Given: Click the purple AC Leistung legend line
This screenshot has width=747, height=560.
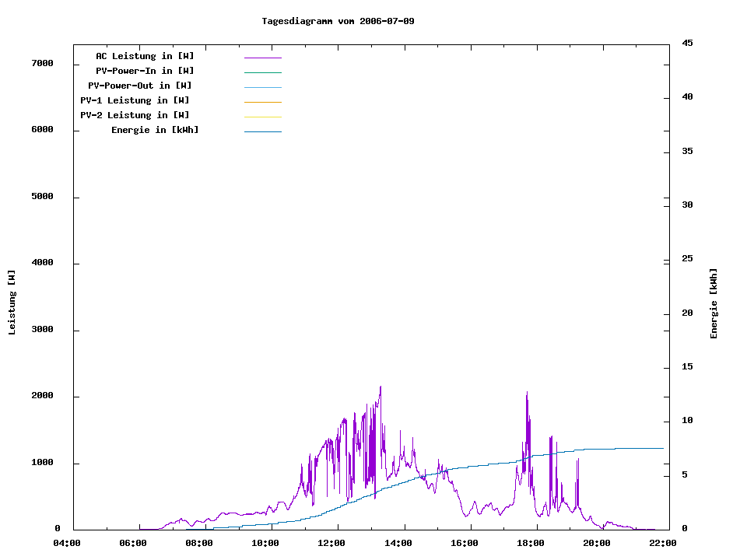Looking at the screenshot, I should 262,58.
